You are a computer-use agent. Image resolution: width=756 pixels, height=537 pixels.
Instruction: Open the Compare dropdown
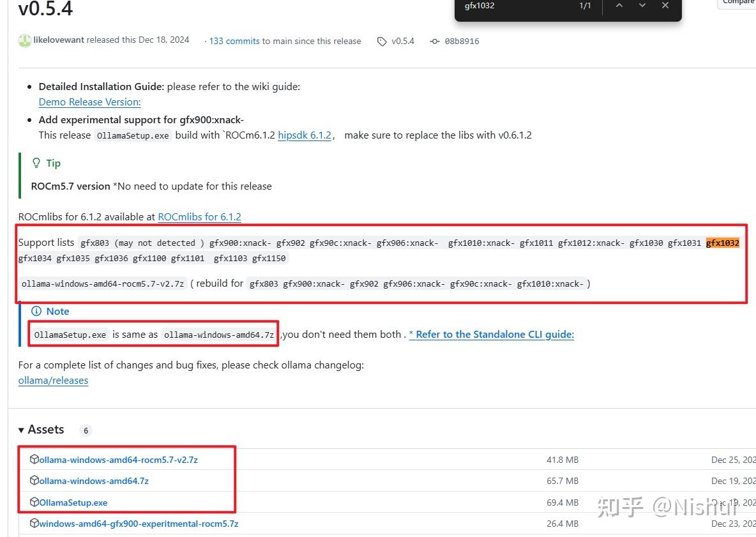(737, 3)
